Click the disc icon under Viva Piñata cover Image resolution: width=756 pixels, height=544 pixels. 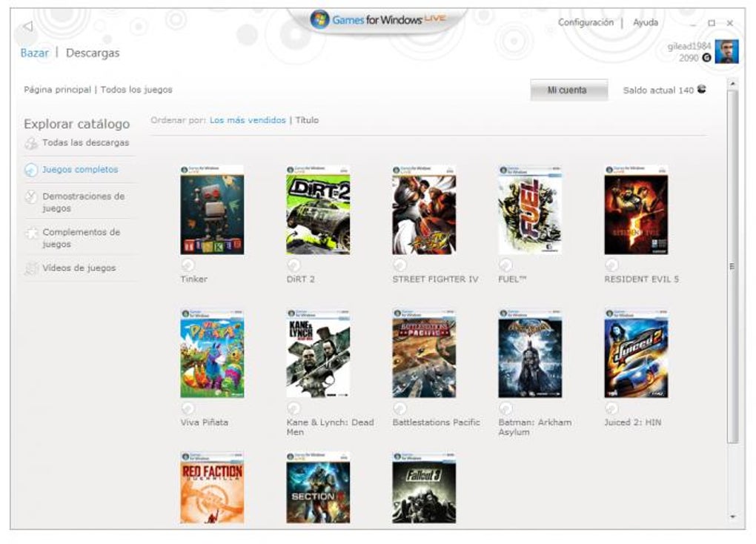[188, 408]
